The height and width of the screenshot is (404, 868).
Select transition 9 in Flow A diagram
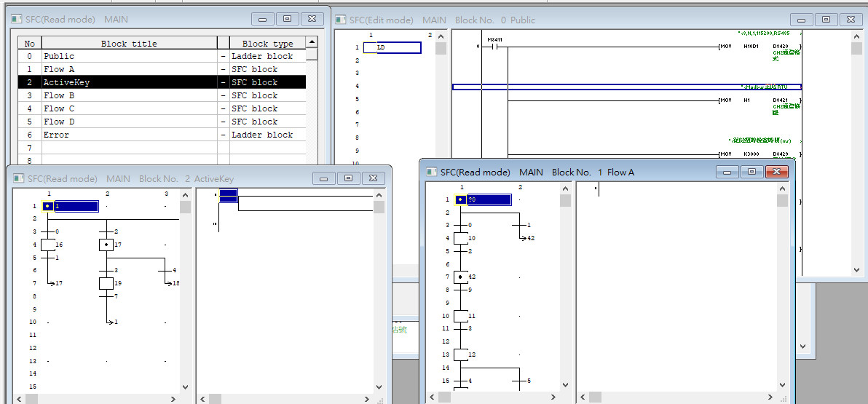pos(460,290)
